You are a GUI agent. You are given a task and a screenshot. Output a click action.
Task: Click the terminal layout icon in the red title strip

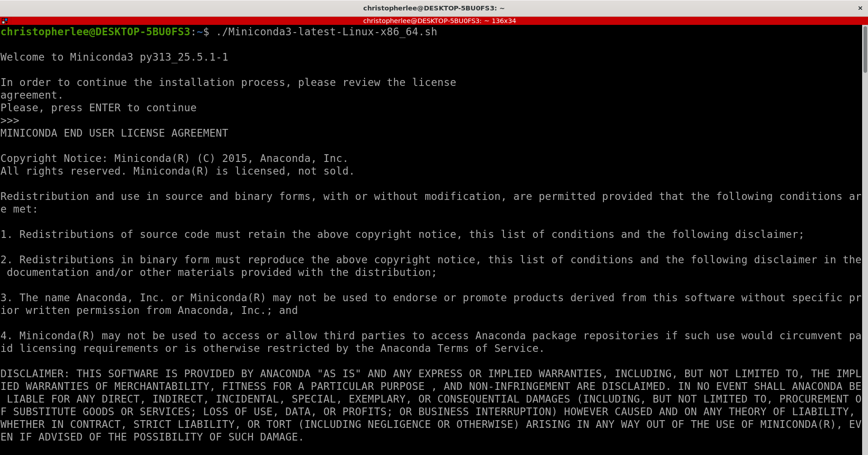pos(5,21)
